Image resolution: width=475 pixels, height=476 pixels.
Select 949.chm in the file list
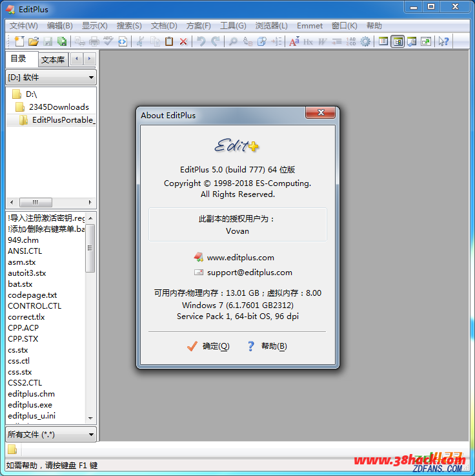pyautogui.click(x=23, y=240)
